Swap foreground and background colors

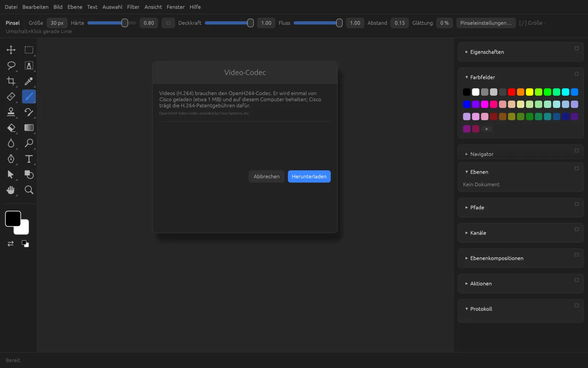(11, 244)
